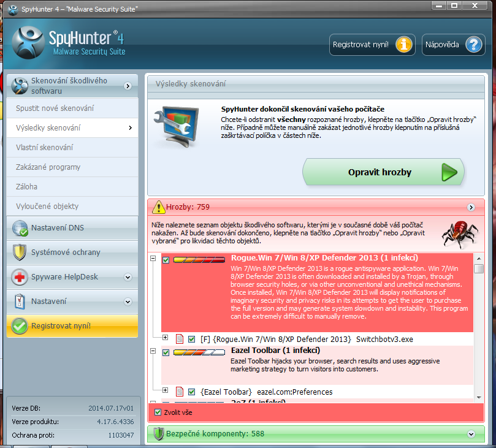Click Rogue.Win 7 Defender threat level bar
The height and width of the screenshot is (448, 496).
(x=199, y=260)
